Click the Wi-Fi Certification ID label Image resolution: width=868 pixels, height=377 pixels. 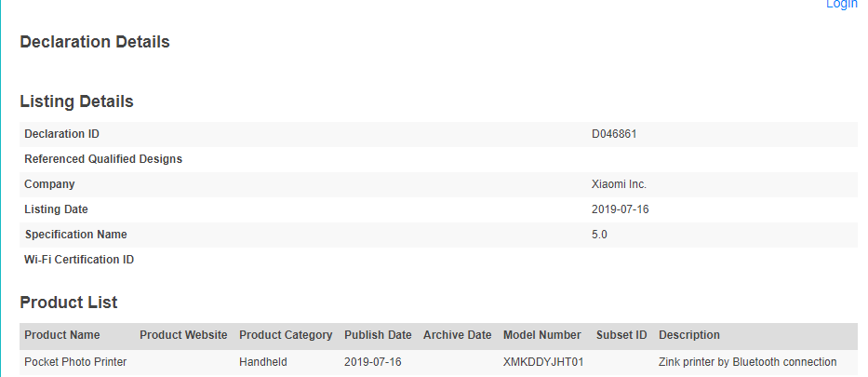pos(79,259)
